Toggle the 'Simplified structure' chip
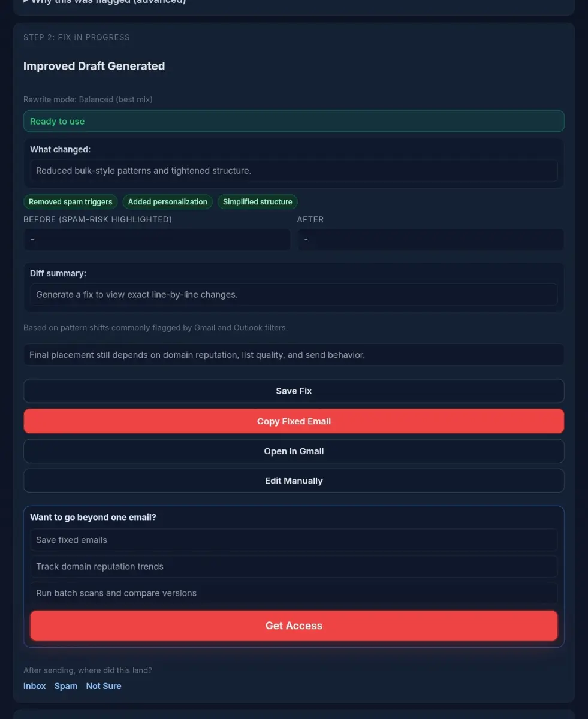Viewport: 588px width, 719px height. (258, 202)
